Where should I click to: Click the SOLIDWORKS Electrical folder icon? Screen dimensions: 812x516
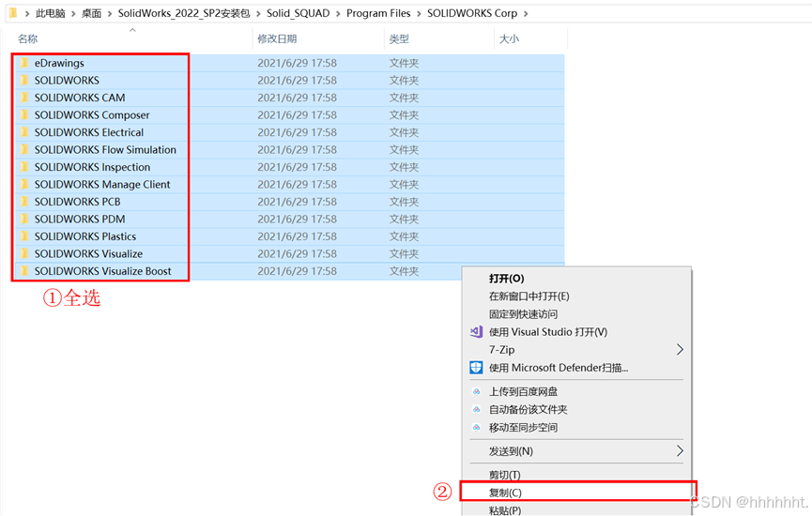(x=24, y=132)
